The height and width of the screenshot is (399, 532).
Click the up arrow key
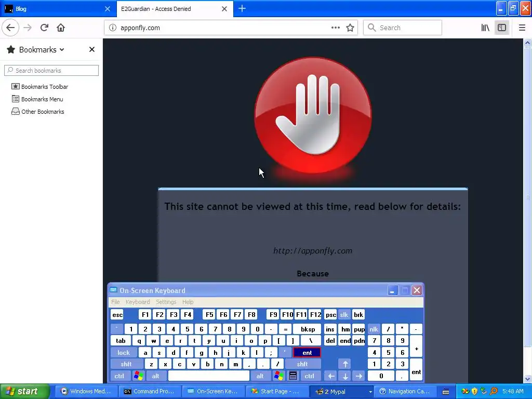(345, 364)
